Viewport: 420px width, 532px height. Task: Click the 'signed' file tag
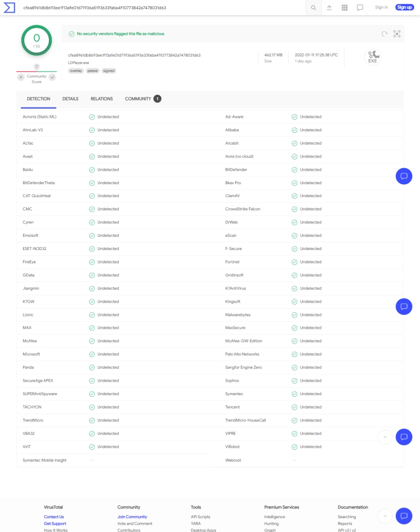pyautogui.click(x=109, y=71)
